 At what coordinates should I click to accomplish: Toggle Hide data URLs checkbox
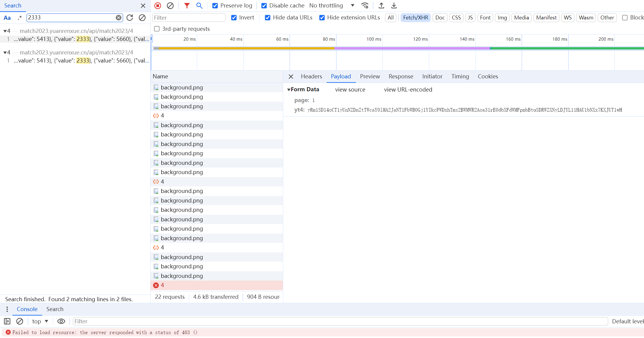(268, 18)
